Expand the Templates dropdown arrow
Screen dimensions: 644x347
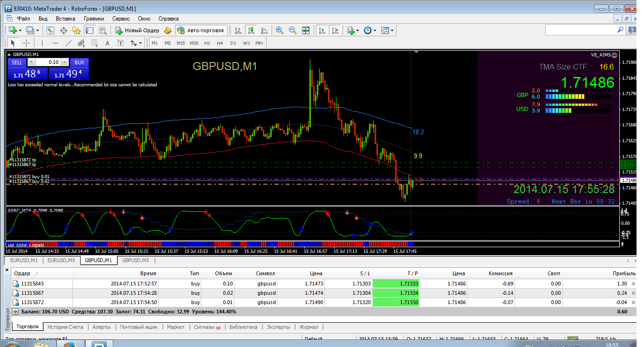(x=392, y=31)
